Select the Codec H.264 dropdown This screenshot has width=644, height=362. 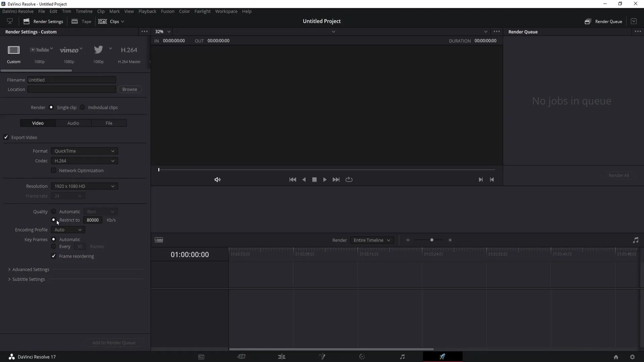point(84,161)
